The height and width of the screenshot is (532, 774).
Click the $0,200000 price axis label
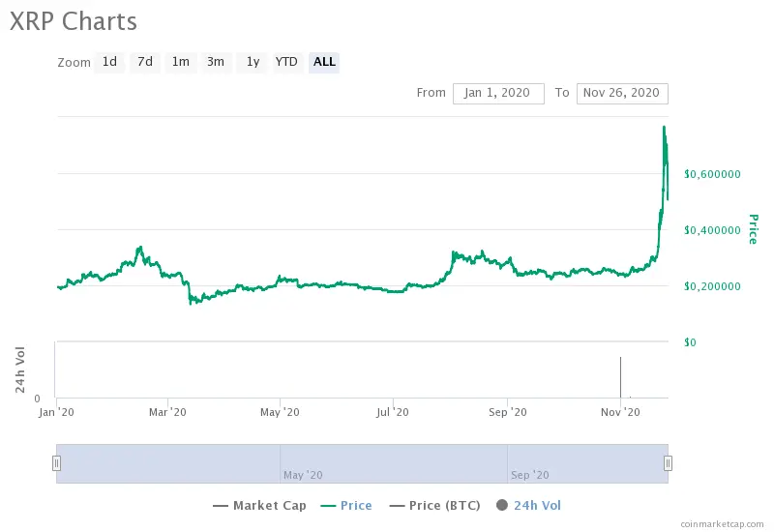click(712, 286)
